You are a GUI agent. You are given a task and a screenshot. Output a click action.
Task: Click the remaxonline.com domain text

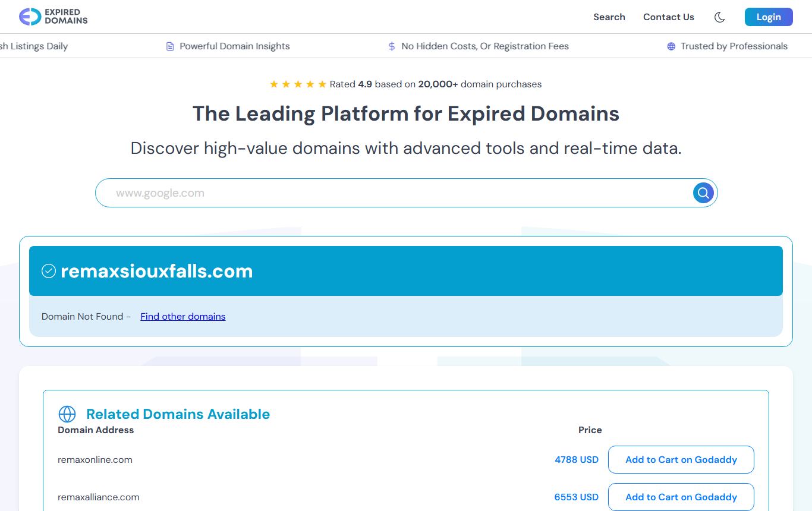coord(95,460)
